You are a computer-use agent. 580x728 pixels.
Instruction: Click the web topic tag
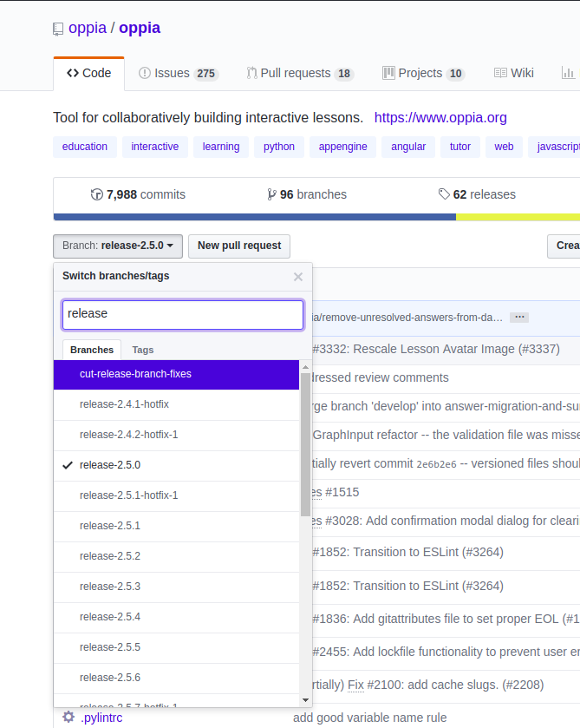point(504,147)
